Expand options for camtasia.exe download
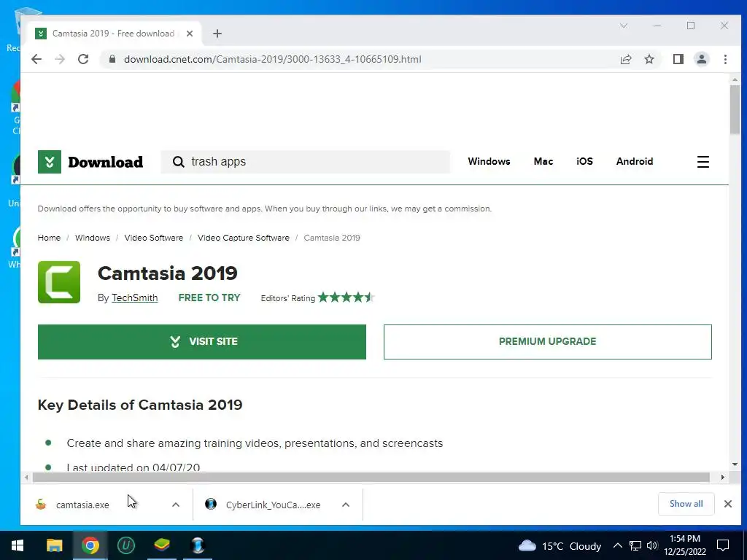 [x=176, y=505]
